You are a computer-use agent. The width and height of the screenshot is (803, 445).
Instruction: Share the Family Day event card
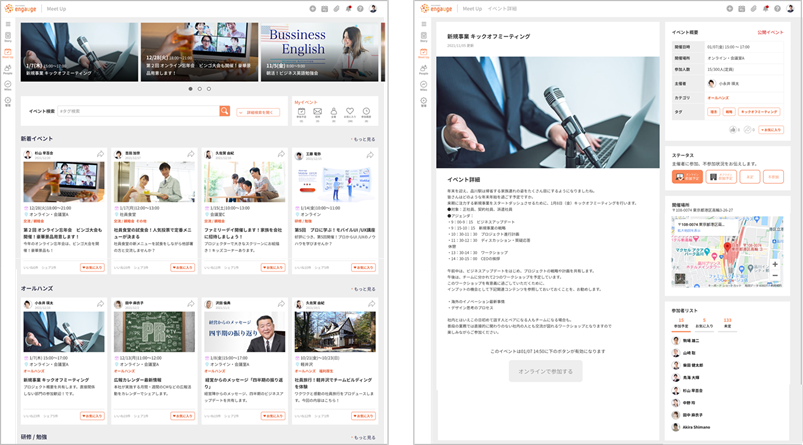coord(281,154)
